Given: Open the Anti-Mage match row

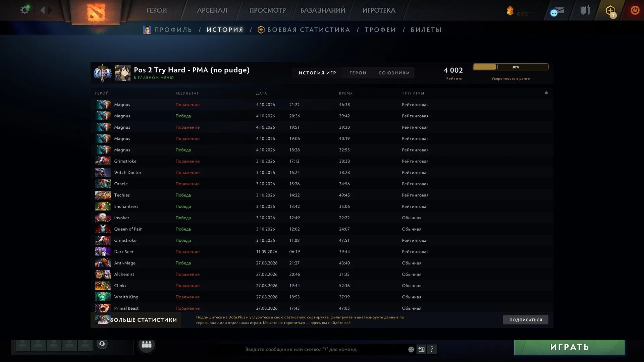Looking at the screenshot, I should click(x=322, y=263).
